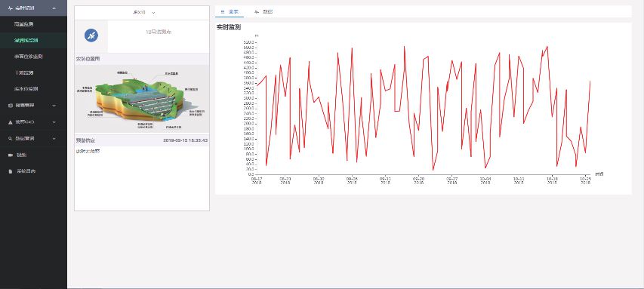Expand the chevron beside the warning triangle menu

click(x=54, y=122)
